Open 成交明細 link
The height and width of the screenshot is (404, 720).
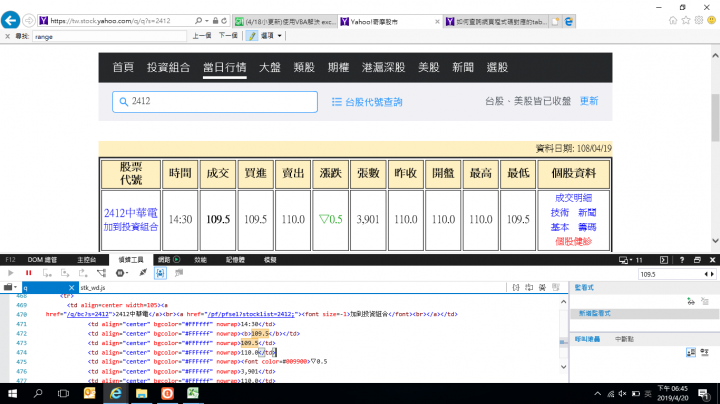tap(573, 198)
